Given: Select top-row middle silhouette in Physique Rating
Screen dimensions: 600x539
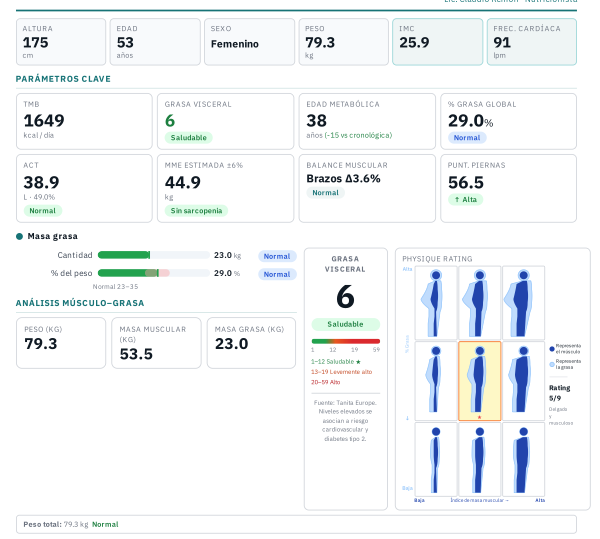Looking at the screenshot, I should point(479,303).
